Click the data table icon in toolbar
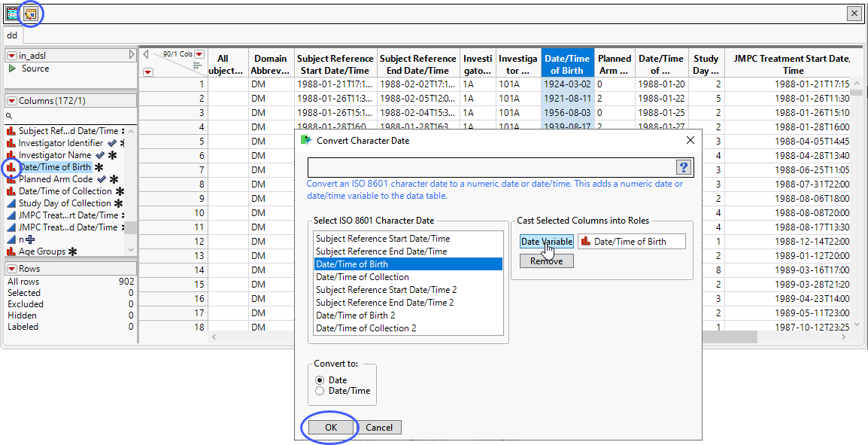This screenshot has height=445, width=868. coord(13,13)
